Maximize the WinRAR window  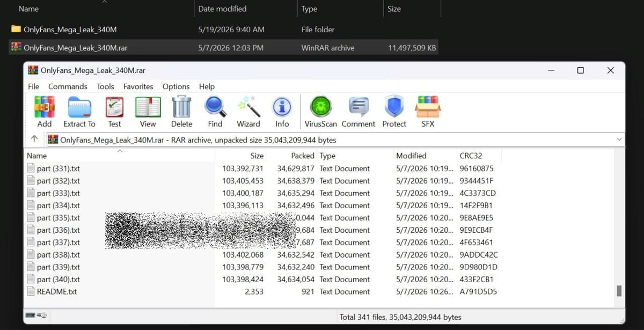[580, 70]
